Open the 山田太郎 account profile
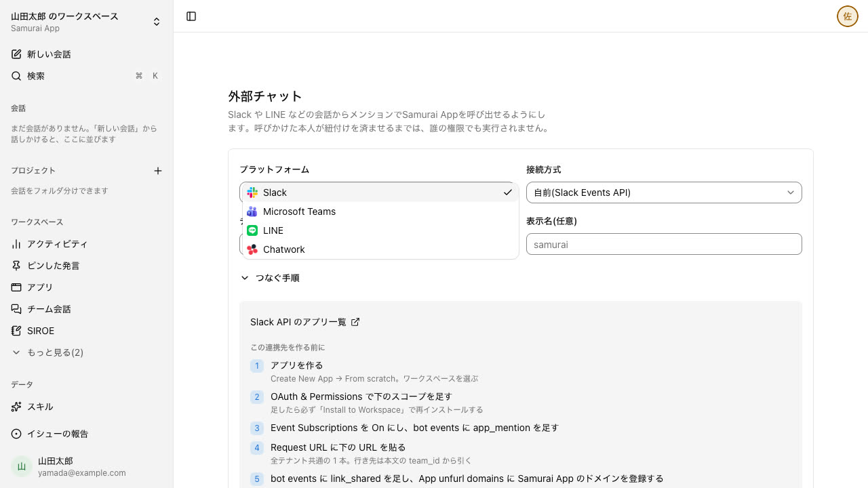This screenshot has width=868, height=488. point(86,466)
